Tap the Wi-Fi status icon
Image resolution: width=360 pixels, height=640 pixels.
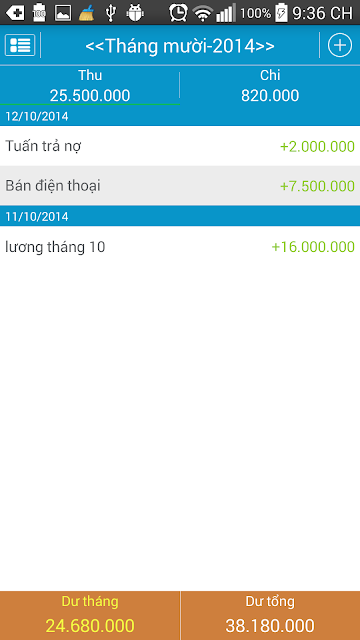click(202, 13)
